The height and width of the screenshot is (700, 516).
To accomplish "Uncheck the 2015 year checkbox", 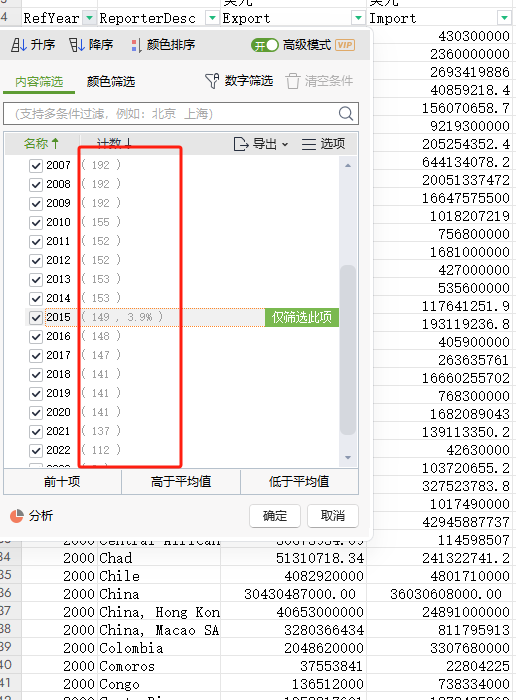I will coord(36,317).
